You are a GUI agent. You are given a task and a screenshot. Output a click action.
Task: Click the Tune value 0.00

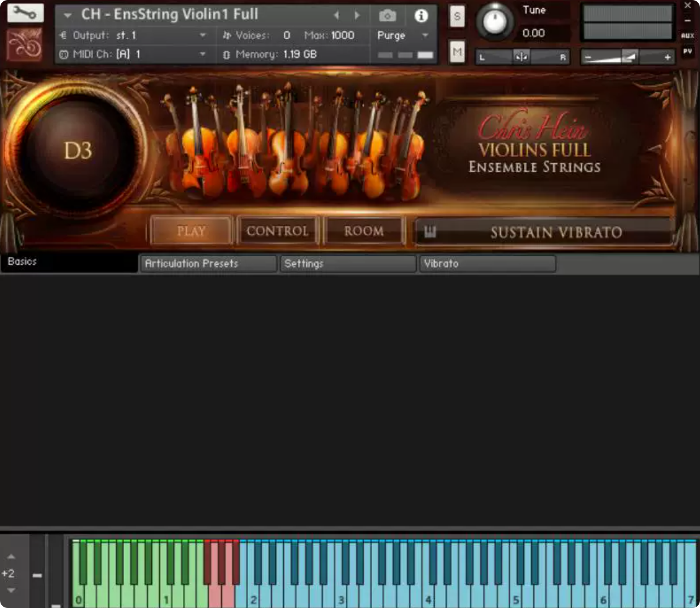[533, 33]
